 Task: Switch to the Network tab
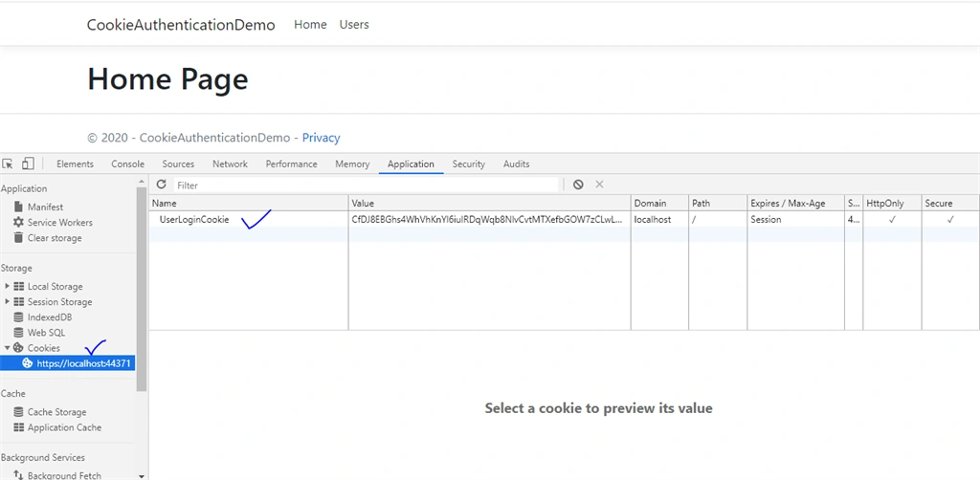(x=230, y=164)
